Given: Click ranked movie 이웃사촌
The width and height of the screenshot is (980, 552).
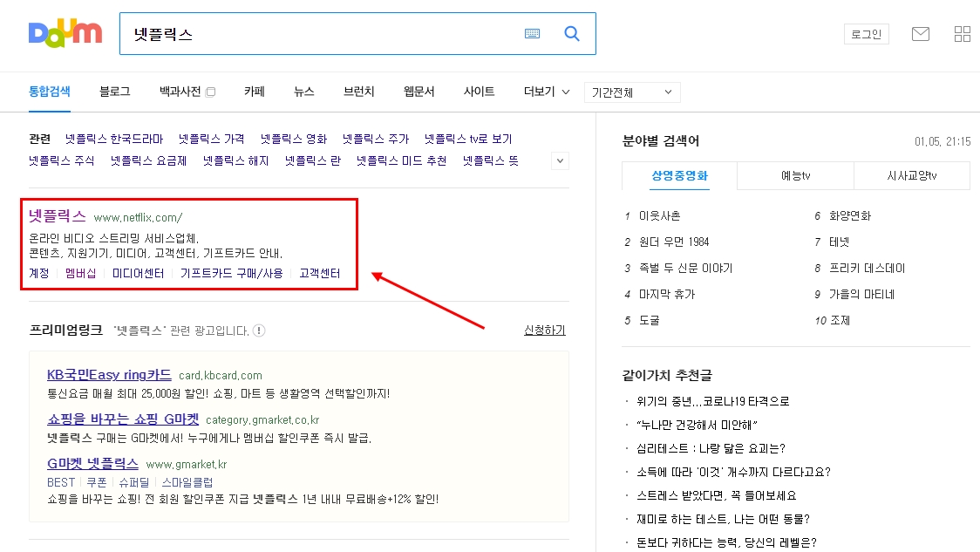Looking at the screenshot, I should 659,215.
